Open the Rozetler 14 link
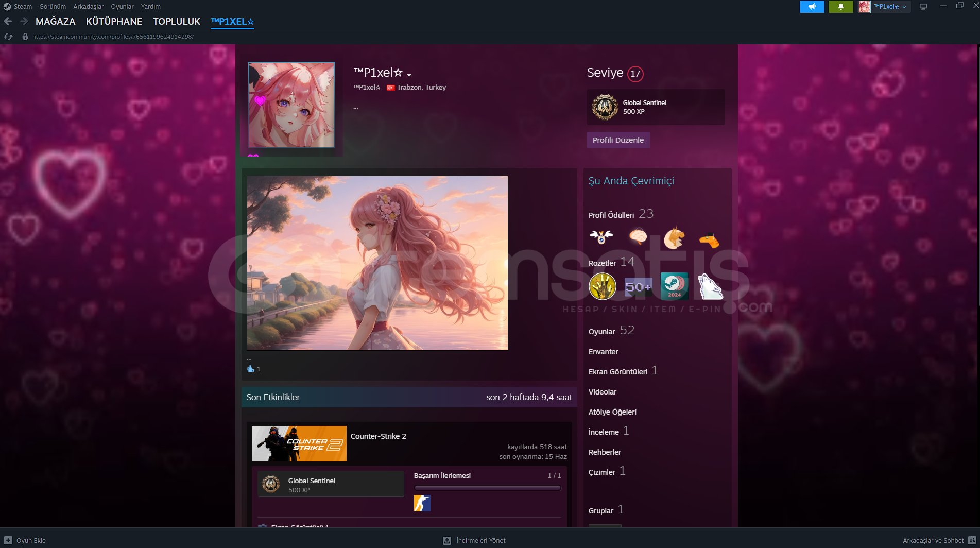This screenshot has width=980, height=548. (x=611, y=262)
